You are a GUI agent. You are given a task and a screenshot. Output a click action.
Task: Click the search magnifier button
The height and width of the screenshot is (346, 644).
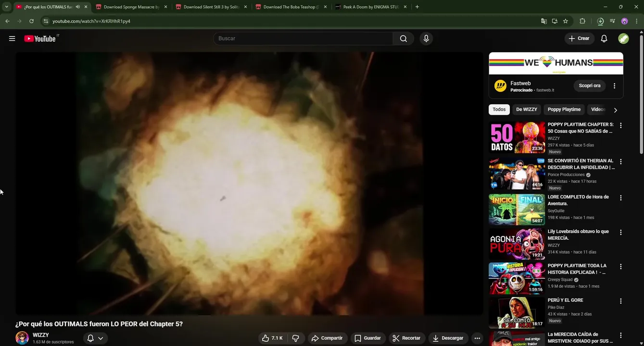click(404, 38)
